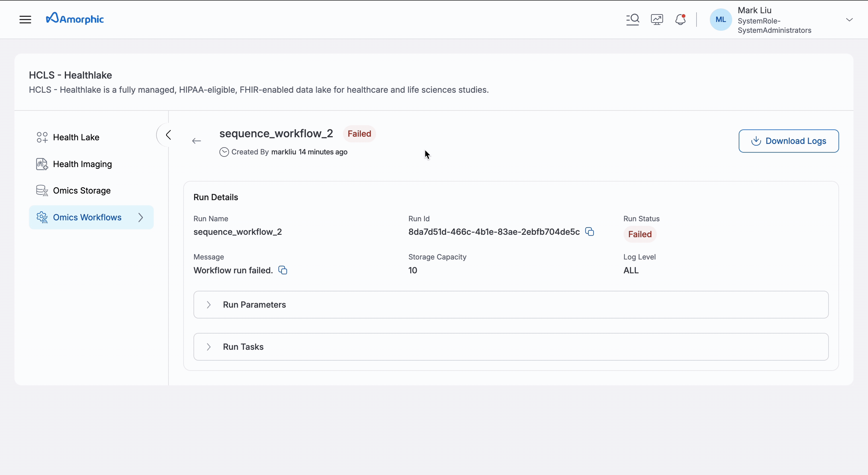Select Health Lake in the sidebar
This screenshot has height=475, width=868.
(x=76, y=137)
